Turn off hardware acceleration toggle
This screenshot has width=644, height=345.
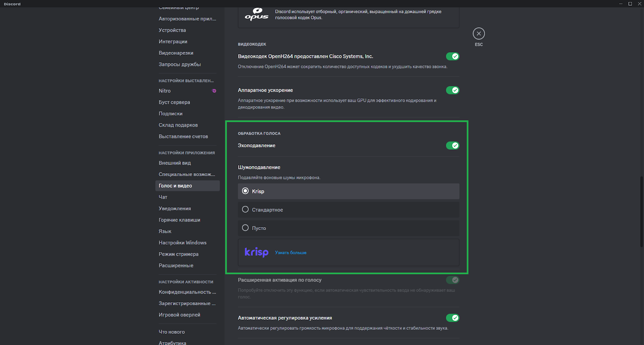[452, 90]
